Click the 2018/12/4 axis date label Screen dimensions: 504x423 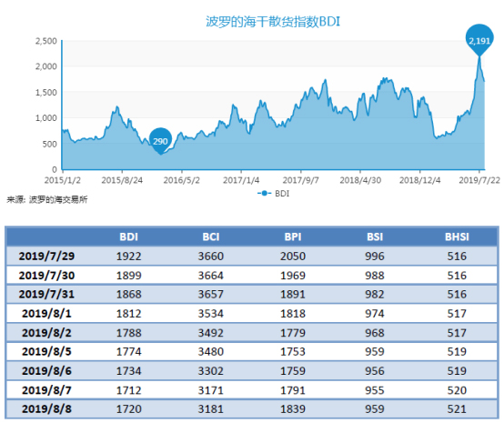tap(419, 180)
